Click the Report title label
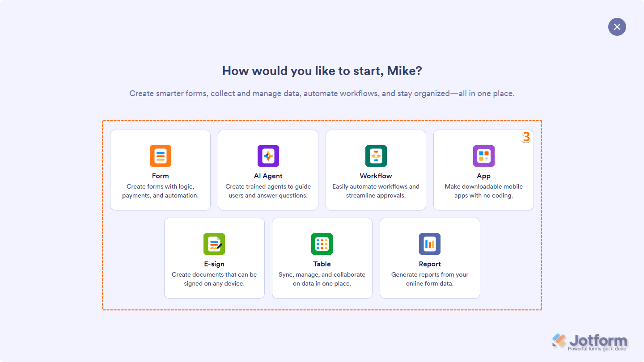The image size is (644, 362). [430, 264]
